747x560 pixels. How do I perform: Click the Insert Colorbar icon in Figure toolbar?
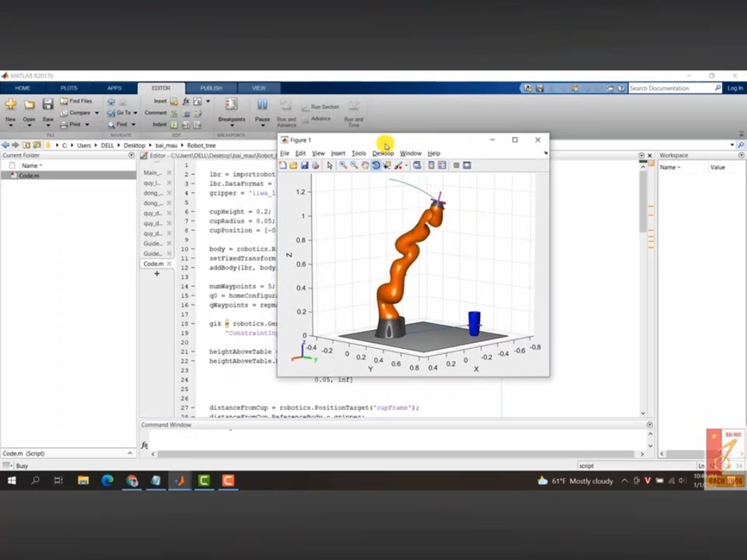(x=431, y=165)
